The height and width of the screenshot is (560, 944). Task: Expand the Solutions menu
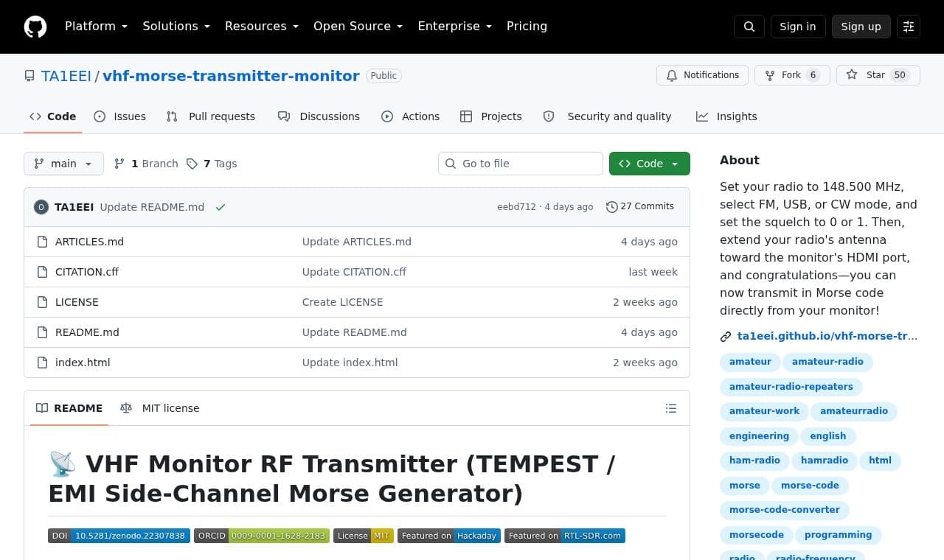coord(176,27)
